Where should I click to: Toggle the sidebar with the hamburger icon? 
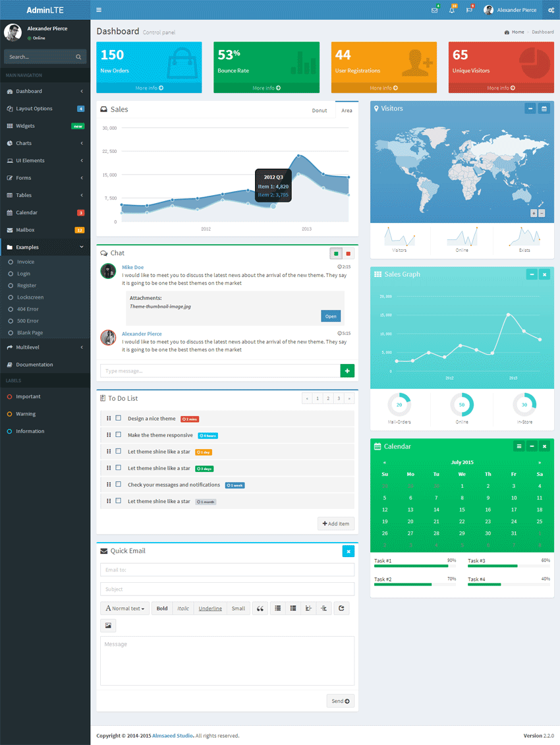click(x=99, y=10)
